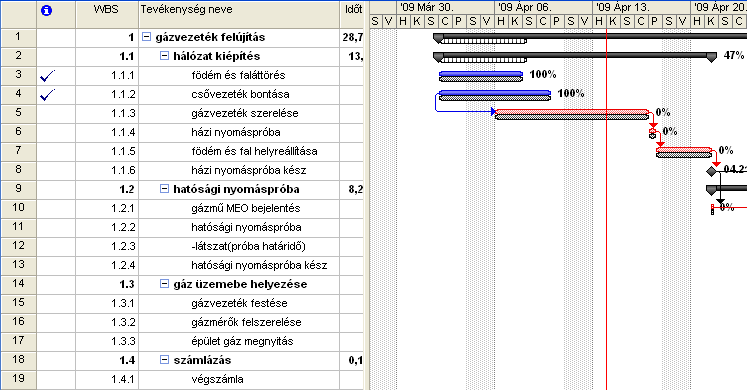This screenshot has width=747, height=390.
Task: Click the Időt column header
Action: (x=352, y=14)
